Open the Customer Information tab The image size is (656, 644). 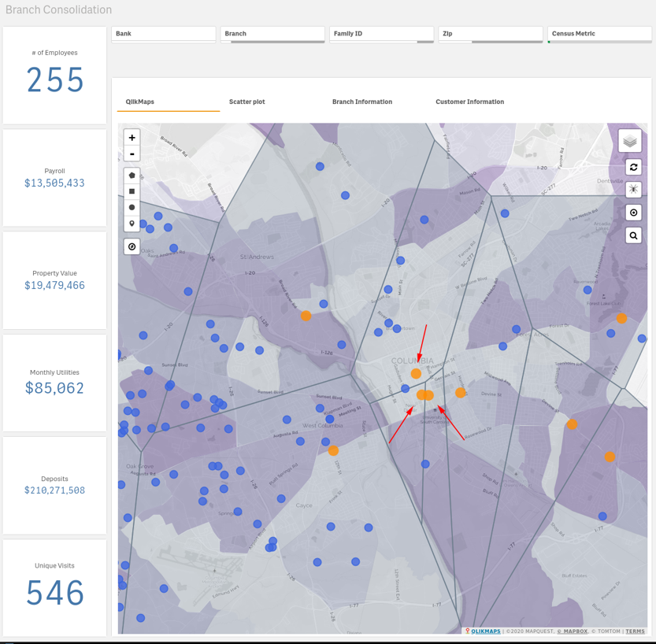click(469, 102)
